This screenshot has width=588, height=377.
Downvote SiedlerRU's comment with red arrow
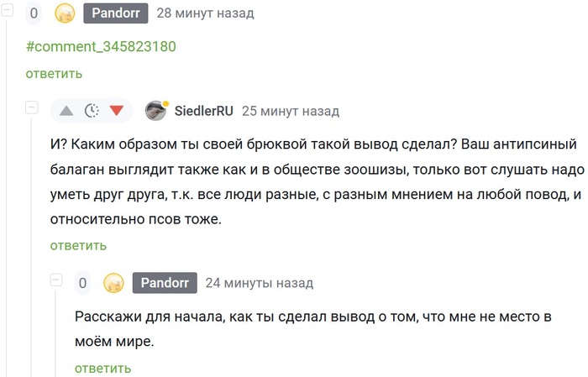point(116,111)
